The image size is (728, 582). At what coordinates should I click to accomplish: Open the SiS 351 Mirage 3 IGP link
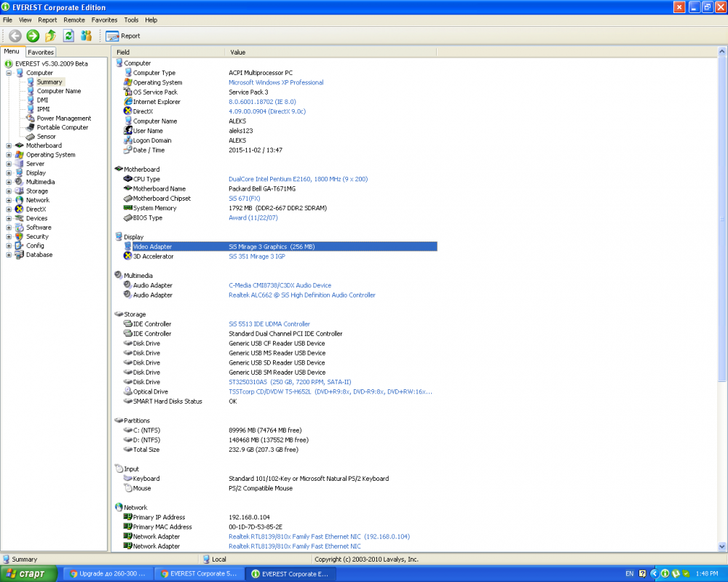point(257,257)
